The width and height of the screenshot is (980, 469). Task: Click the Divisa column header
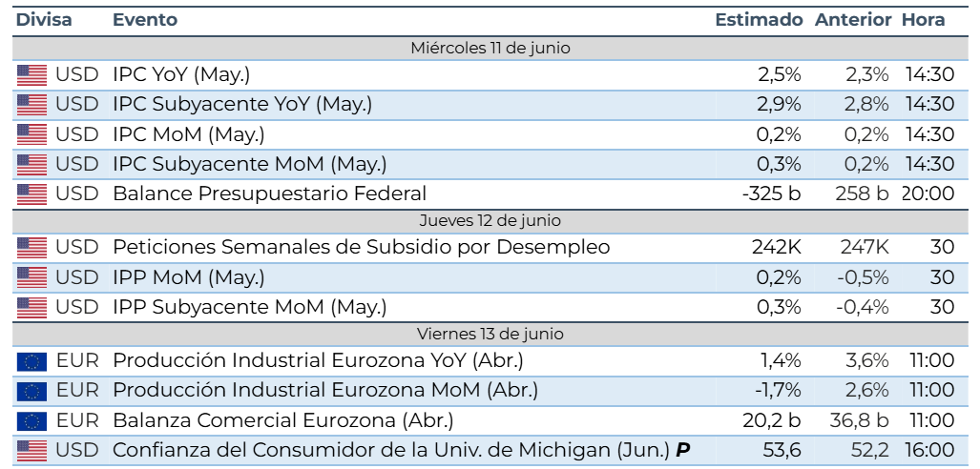coord(44,20)
